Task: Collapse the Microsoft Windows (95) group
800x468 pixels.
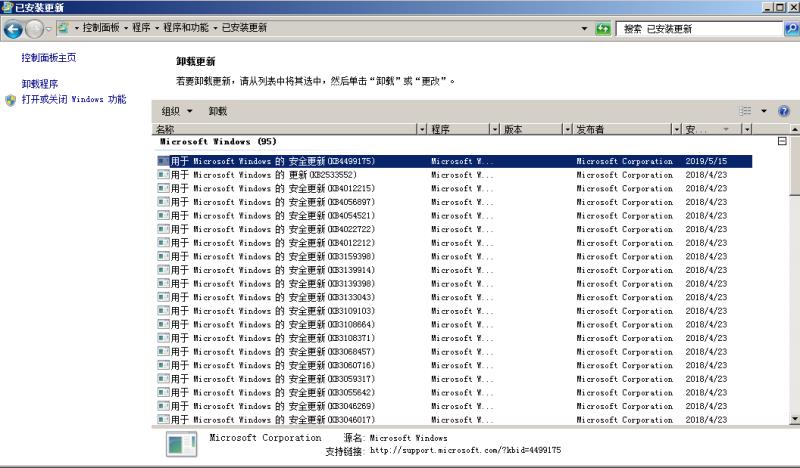Action: [x=782, y=142]
